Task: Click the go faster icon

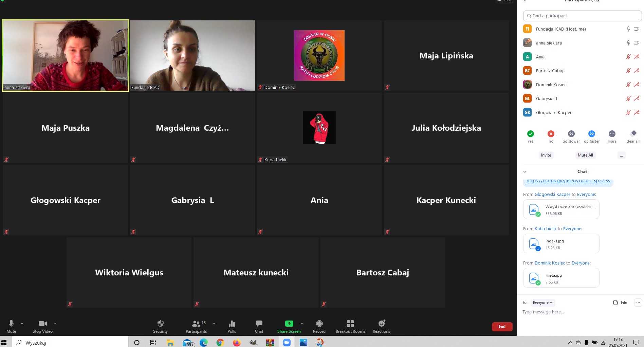Action: click(592, 134)
